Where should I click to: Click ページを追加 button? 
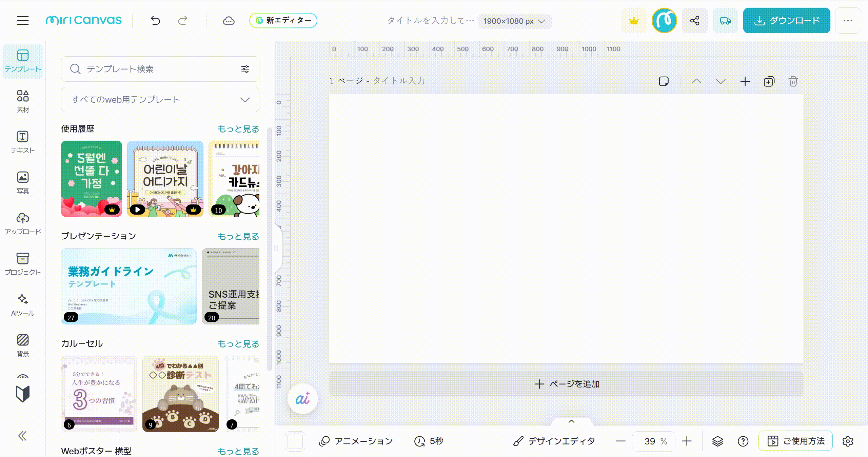coord(566,384)
